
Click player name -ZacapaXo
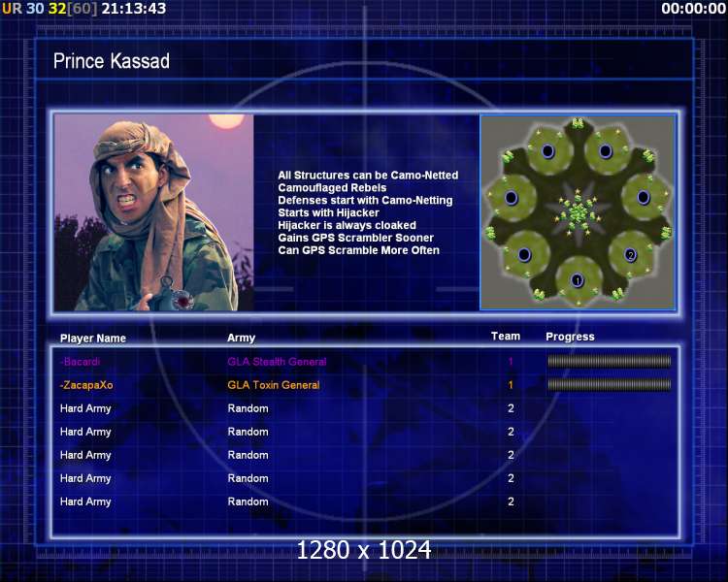pyautogui.click(x=86, y=385)
